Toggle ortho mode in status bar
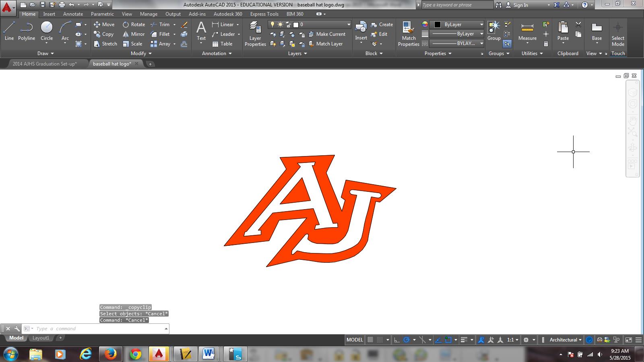This screenshot has width=644, height=362. point(397,340)
